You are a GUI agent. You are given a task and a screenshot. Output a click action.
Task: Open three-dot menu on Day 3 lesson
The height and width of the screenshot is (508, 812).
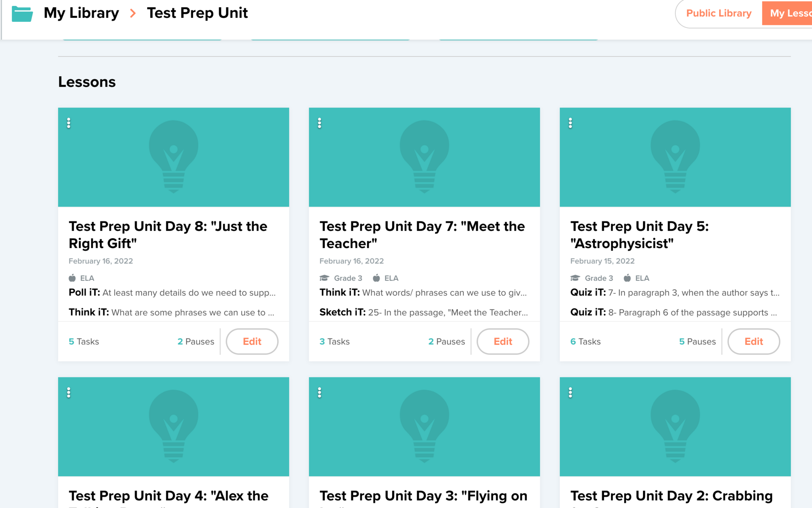click(x=320, y=393)
